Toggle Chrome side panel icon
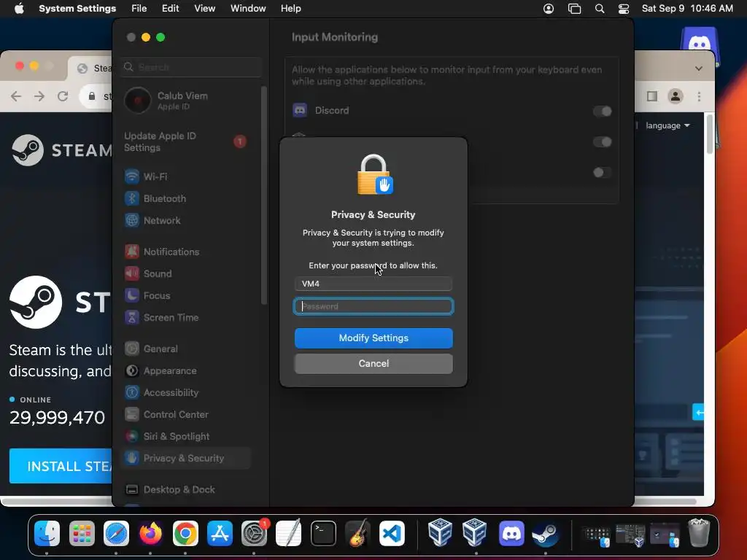The height and width of the screenshot is (560, 747). (652, 96)
